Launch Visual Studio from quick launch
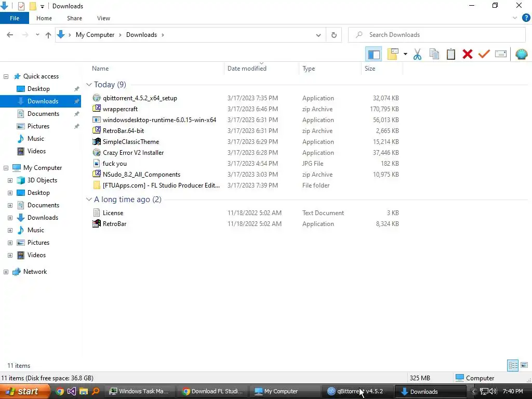This screenshot has height=399, width=532. 71,391
